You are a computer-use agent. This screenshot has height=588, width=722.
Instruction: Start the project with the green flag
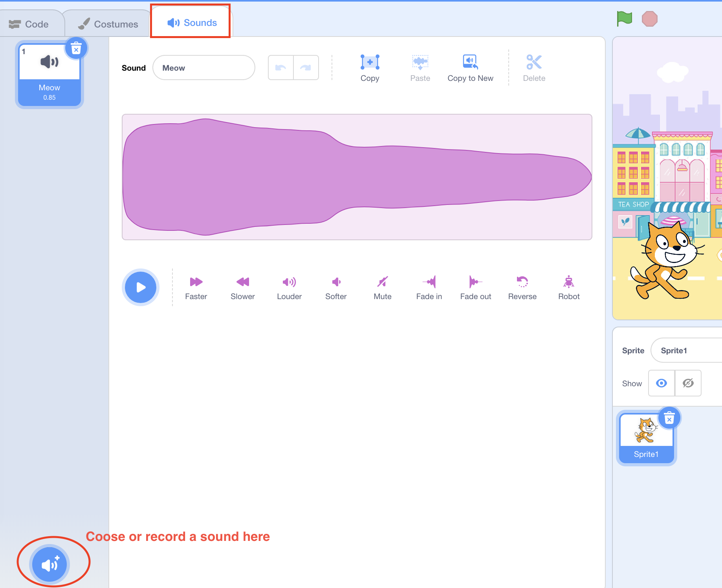tap(625, 18)
